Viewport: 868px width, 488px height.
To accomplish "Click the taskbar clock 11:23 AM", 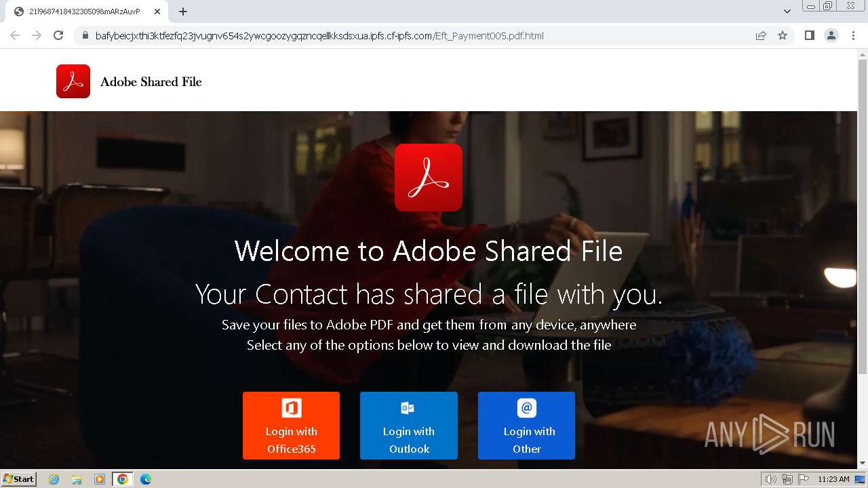I will click(x=833, y=479).
